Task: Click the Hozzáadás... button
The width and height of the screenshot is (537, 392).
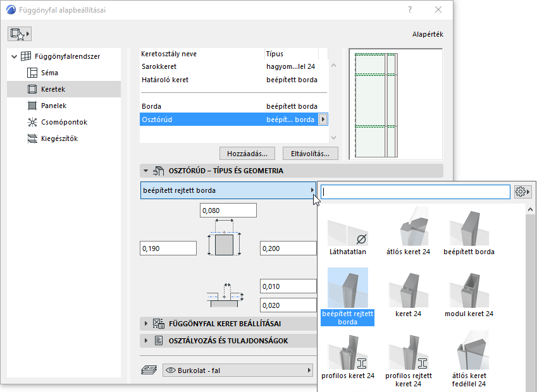Action: 247,153
